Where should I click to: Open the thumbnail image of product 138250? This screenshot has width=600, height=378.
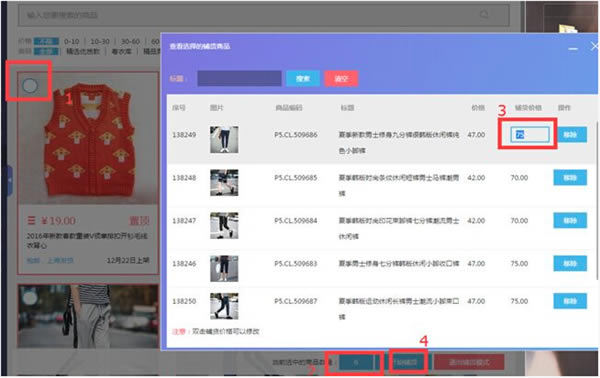tap(224, 306)
